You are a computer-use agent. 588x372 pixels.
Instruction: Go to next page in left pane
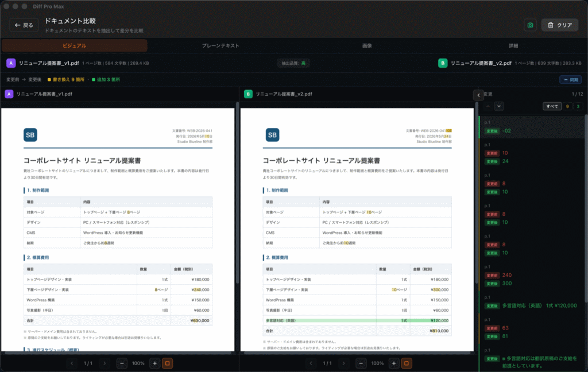click(x=105, y=363)
